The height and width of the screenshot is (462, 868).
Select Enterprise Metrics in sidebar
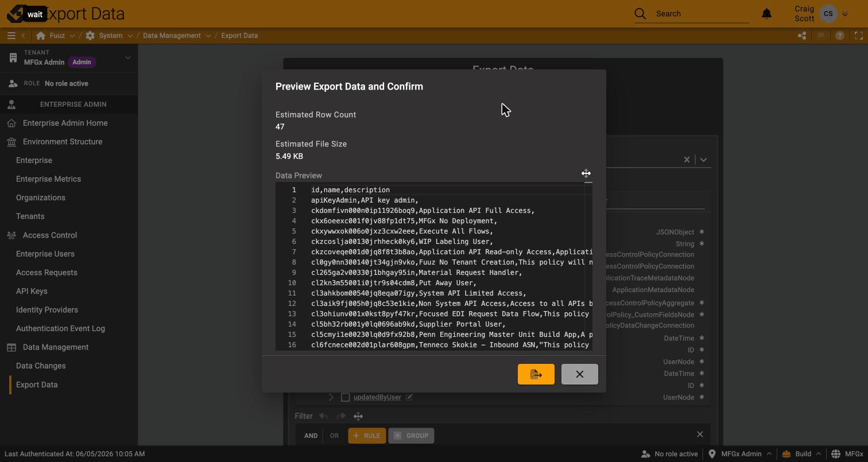pyautogui.click(x=48, y=179)
